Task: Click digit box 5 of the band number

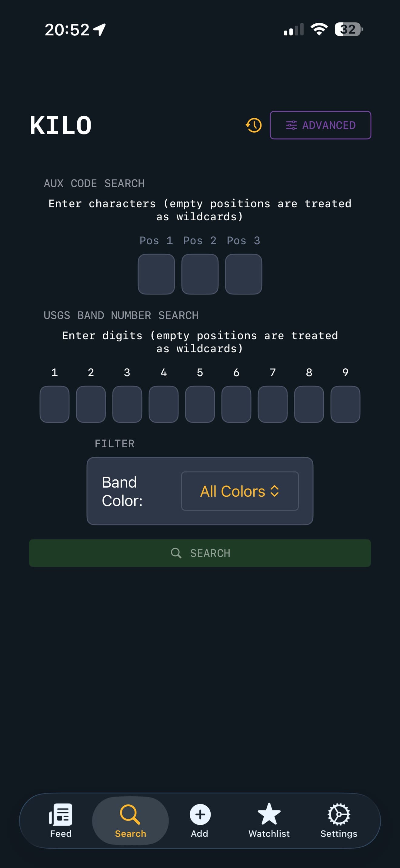Action: 200,404
